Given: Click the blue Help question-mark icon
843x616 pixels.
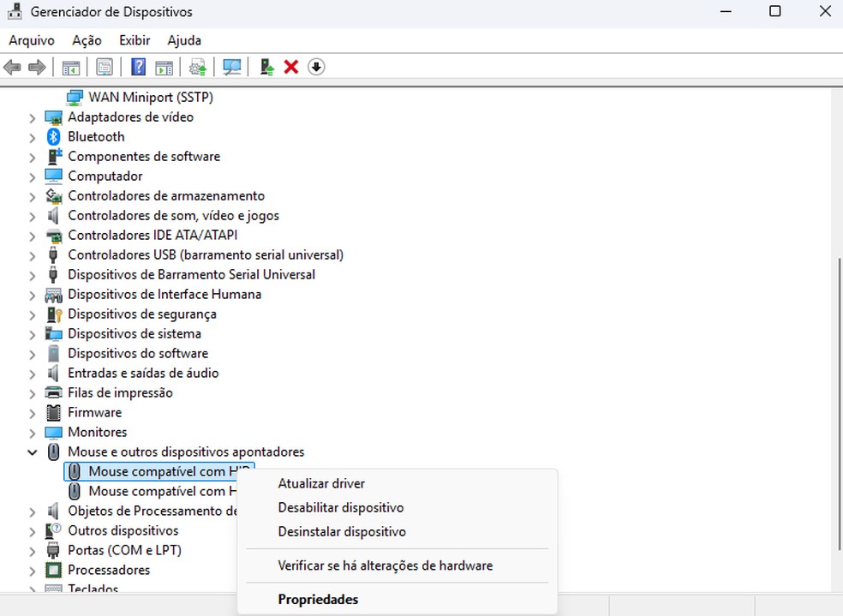Looking at the screenshot, I should tap(138, 67).
